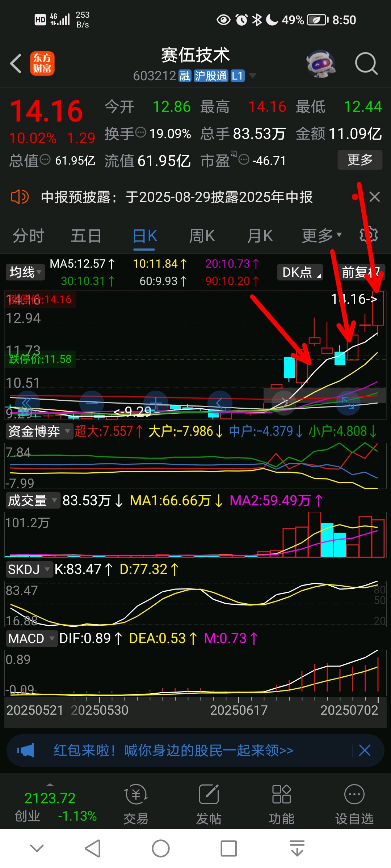This screenshot has width=391, height=868.
Task: Open chart settings gear icon
Action: (x=369, y=235)
